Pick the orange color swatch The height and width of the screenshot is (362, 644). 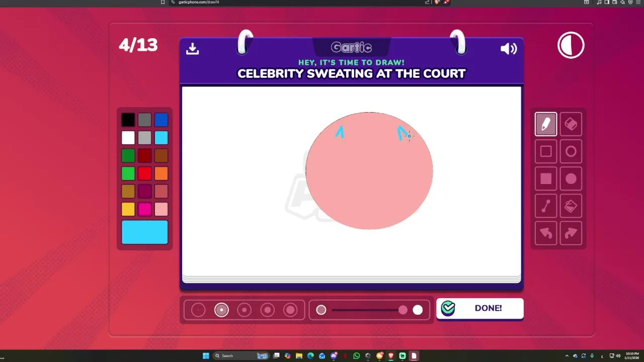coord(161,173)
